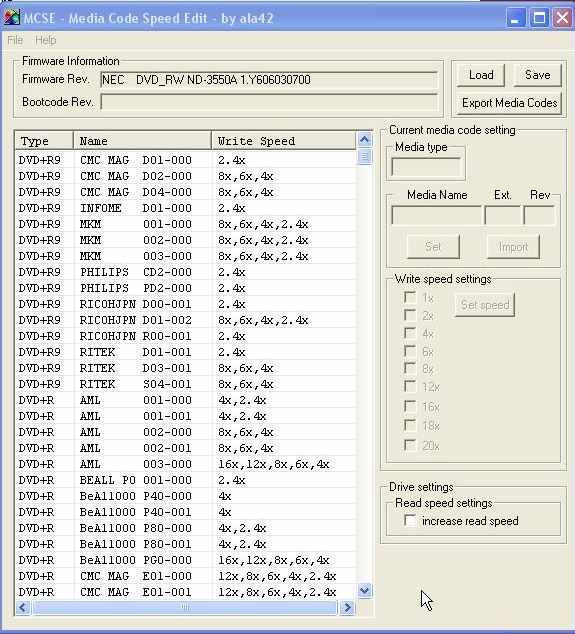This screenshot has width=575, height=634.
Task: Click the horizontal scrollbar thumb
Action: 184,607
